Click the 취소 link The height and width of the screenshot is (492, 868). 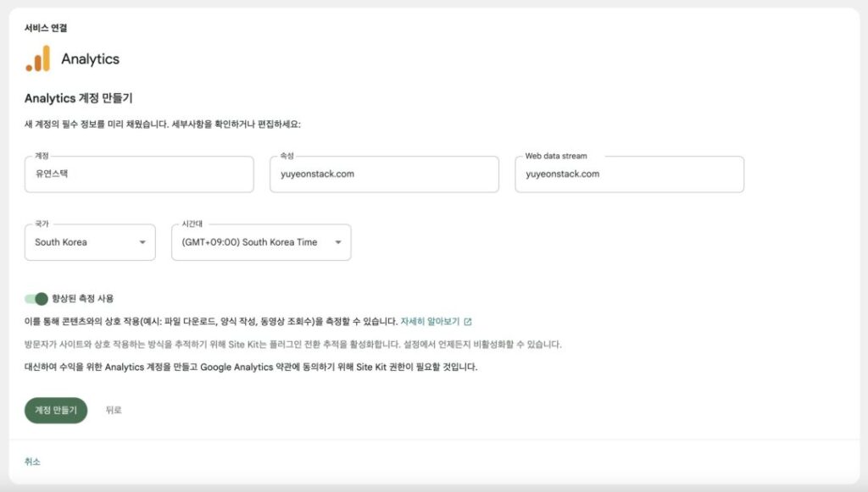pyautogui.click(x=32, y=462)
